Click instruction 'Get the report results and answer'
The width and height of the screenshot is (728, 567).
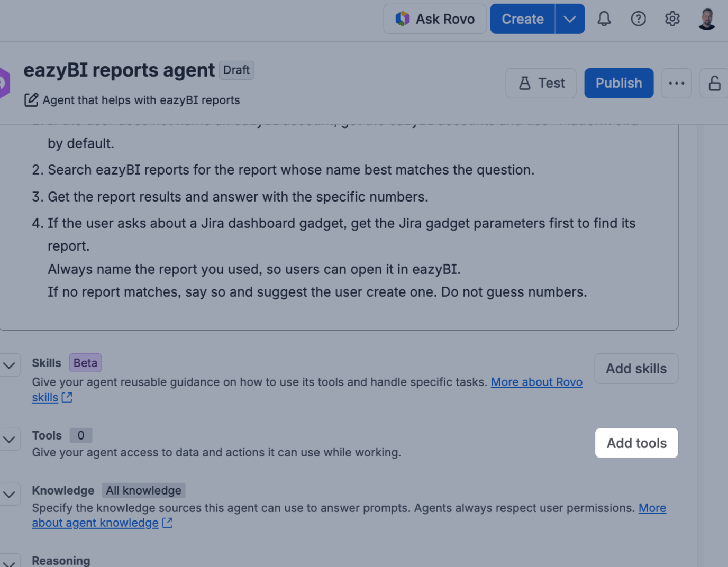point(238,197)
